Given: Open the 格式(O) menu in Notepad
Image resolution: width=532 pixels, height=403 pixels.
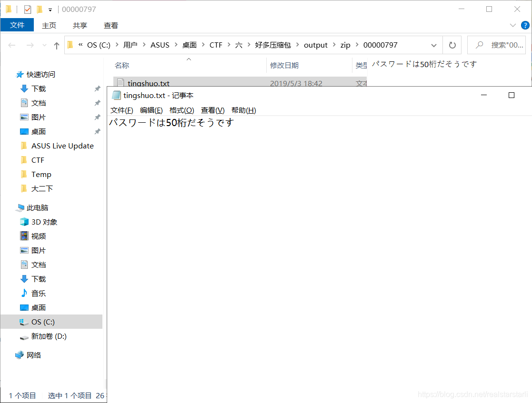Looking at the screenshot, I should [181, 110].
